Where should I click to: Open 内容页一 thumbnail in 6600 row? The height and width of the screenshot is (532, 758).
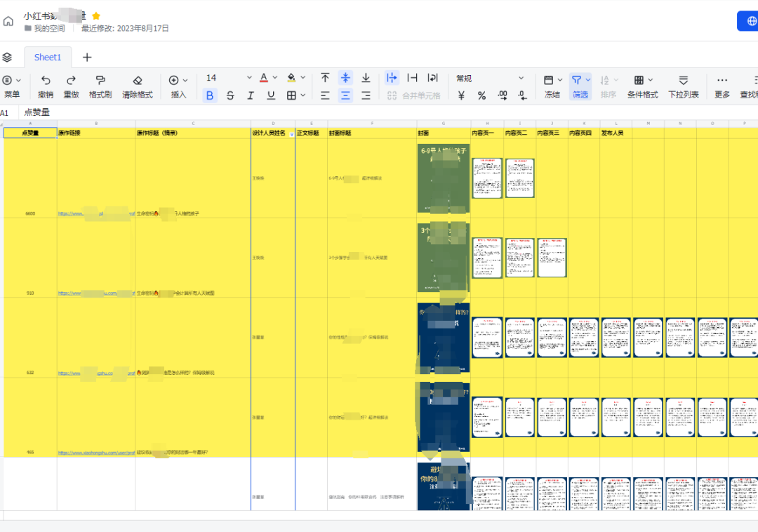click(x=487, y=178)
